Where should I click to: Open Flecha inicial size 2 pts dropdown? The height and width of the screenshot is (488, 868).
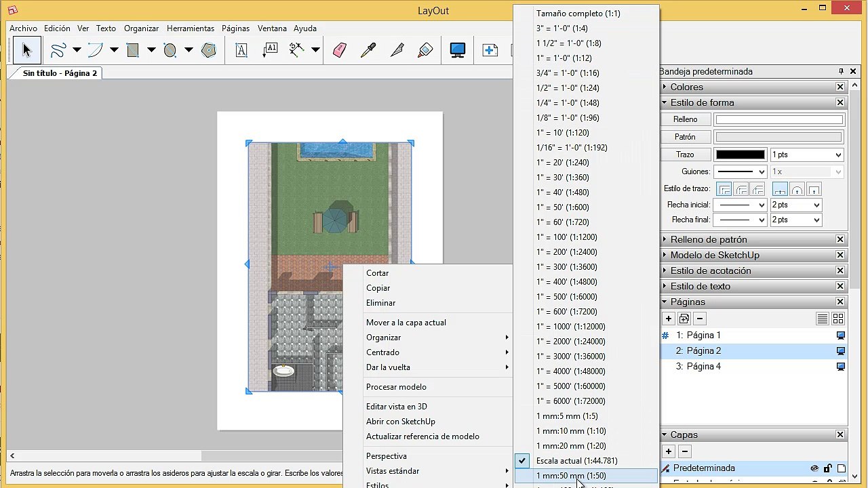[796, 205]
